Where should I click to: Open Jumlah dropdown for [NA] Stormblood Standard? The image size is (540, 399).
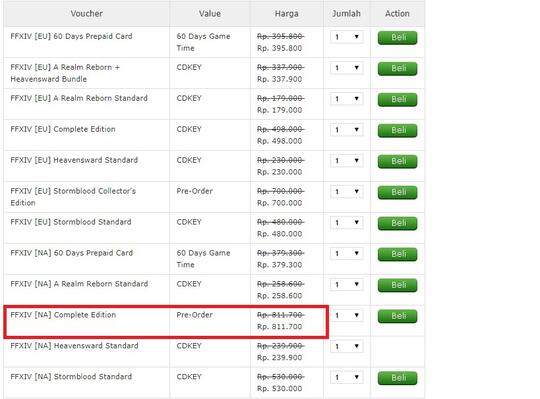346,377
